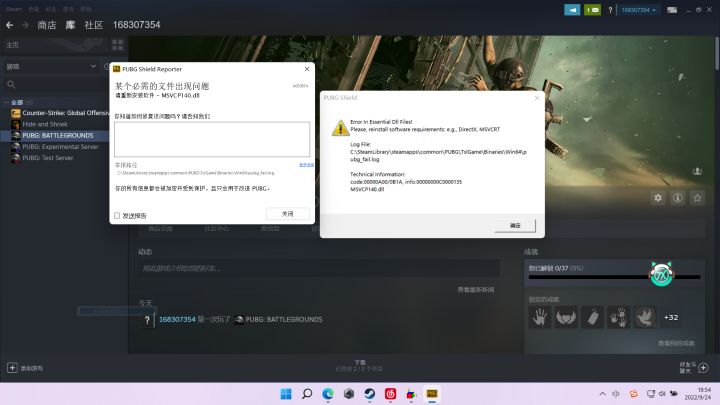Click the taskbar clock and date
This screenshot has width=720, height=405.
[x=698, y=394]
